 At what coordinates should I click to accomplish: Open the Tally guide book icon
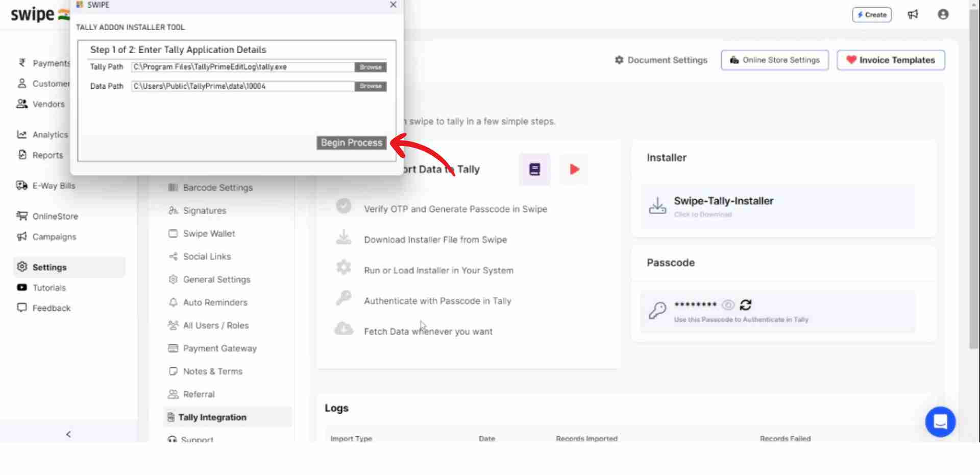534,169
